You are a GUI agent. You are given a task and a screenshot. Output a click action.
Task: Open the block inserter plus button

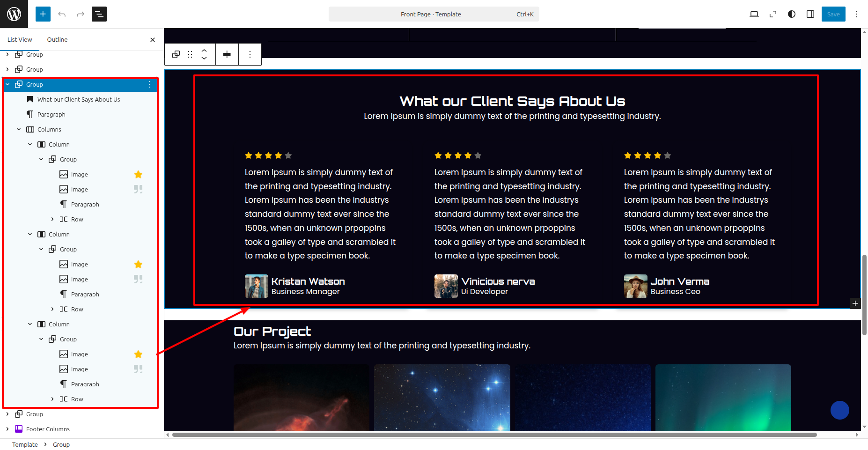43,14
